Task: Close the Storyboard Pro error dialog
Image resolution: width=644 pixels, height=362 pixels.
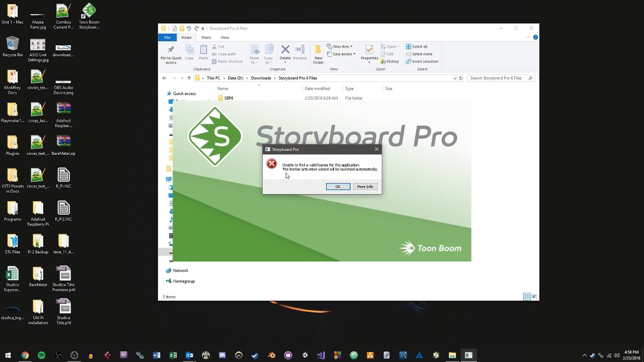Action: pyautogui.click(x=376, y=149)
